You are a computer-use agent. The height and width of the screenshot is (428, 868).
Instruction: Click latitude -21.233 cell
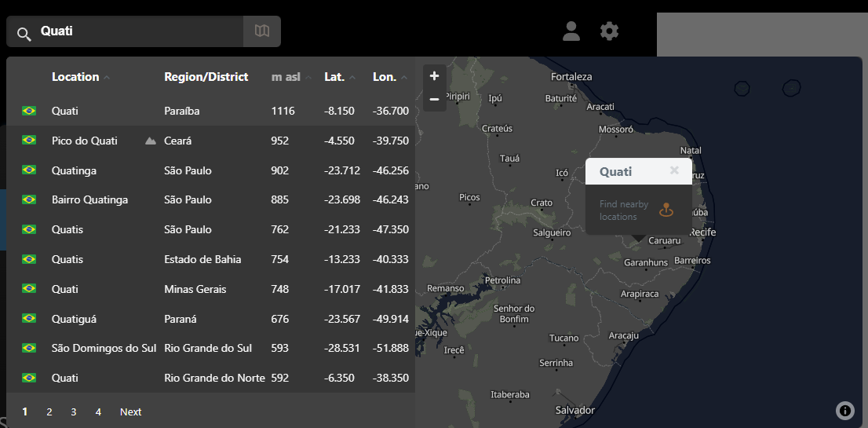[342, 230]
